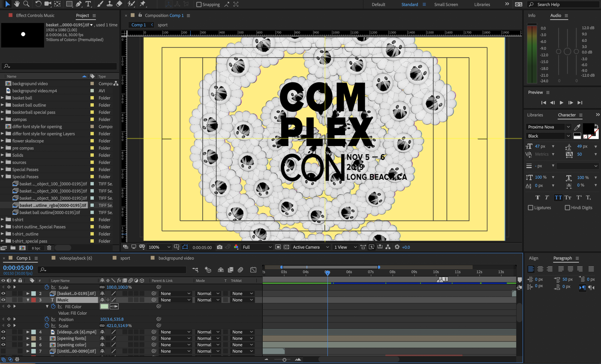
Task: Select the Selection arrow tool
Action: coord(7,4)
